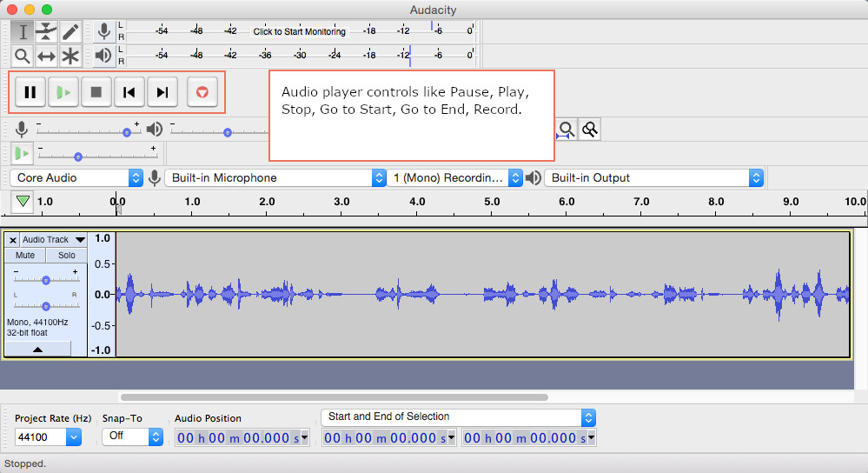
Task: Click Click to Start Monitoring meter
Action: click(x=299, y=31)
